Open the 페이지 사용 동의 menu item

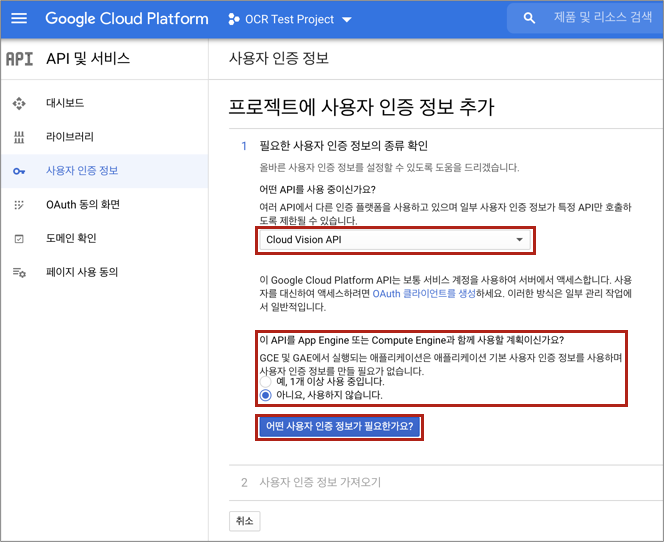coord(104,272)
